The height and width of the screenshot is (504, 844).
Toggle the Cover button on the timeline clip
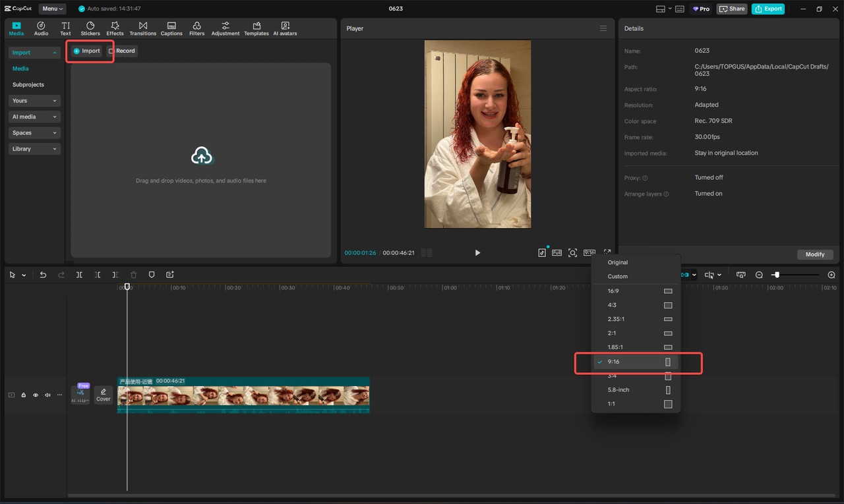click(103, 395)
